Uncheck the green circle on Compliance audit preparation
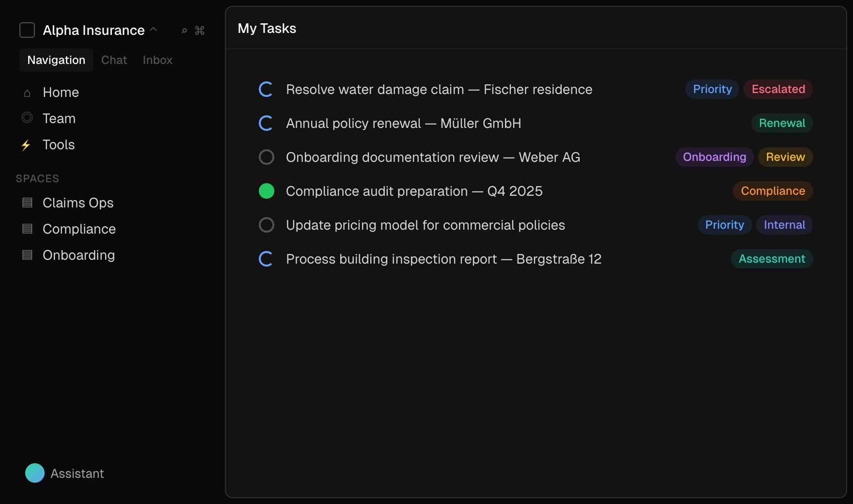The width and height of the screenshot is (853, 504). click(x=266, y=191)
